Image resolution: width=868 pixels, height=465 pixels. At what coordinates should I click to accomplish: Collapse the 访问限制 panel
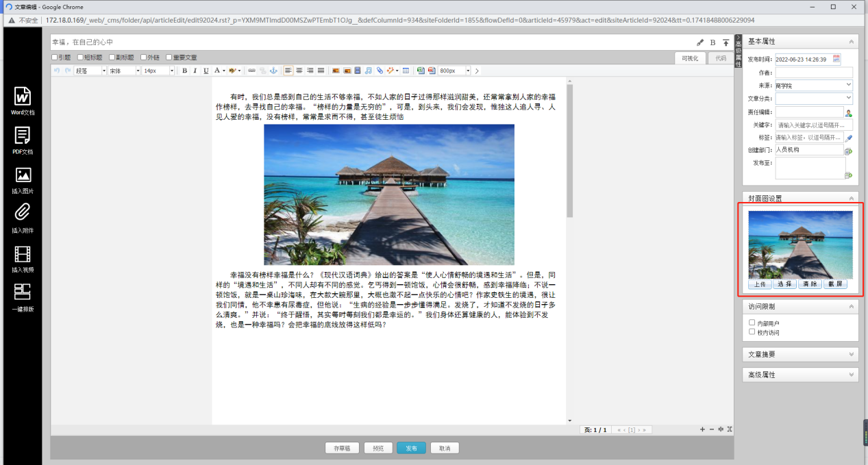coord(852,307)
